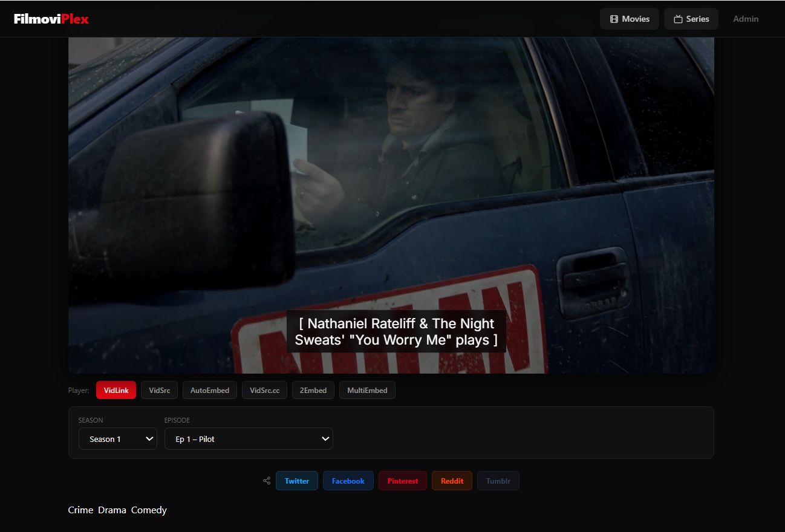The height and width of the screenshot is (532, 785).
Task: Open the Admin page
Action: click(x=746, y=19)
